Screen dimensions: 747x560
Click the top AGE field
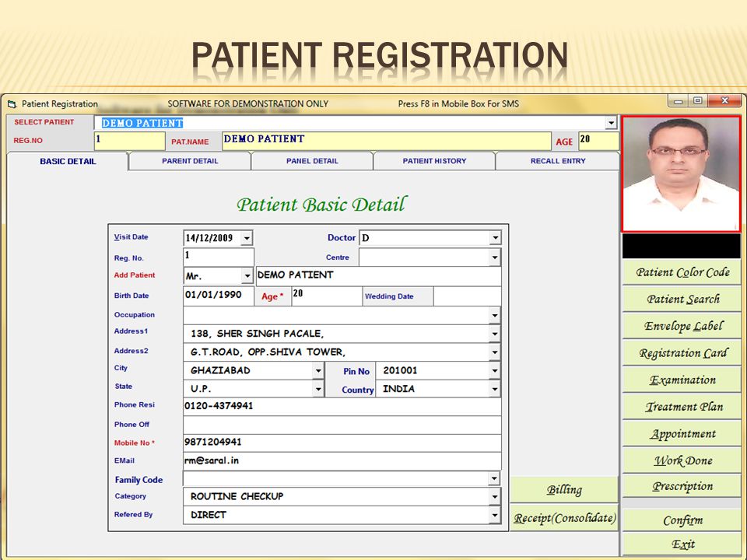[598, 141]
